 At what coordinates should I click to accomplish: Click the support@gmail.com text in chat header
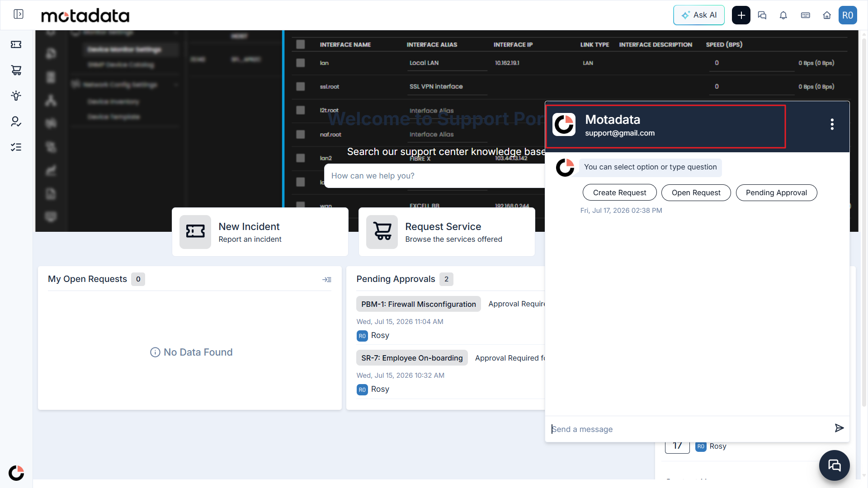click(x=620, y=133)
